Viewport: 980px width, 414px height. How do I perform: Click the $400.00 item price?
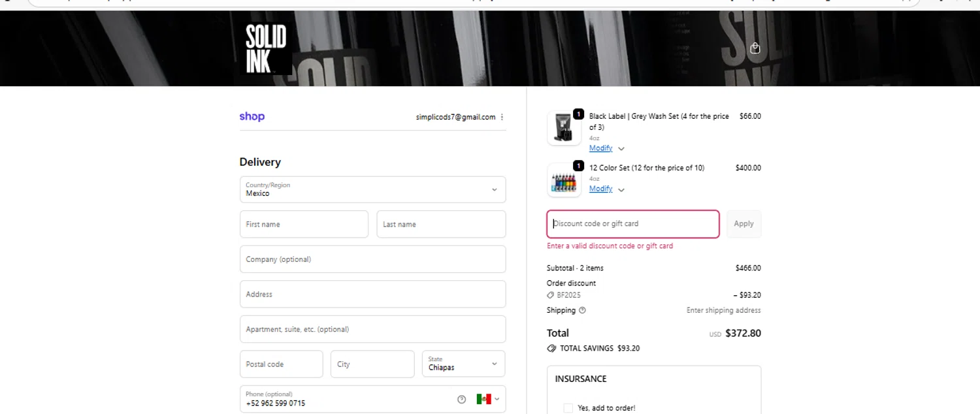click(x=748, y=168)
